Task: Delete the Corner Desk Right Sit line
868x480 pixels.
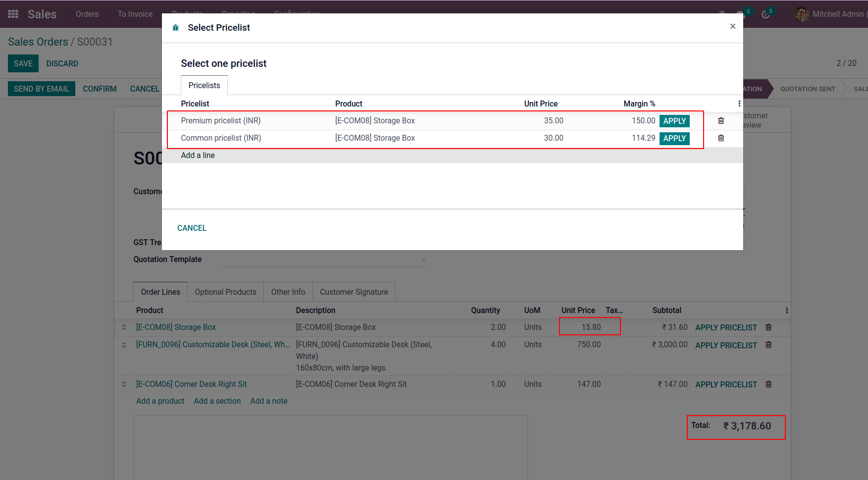Action: tap(768, 384)
